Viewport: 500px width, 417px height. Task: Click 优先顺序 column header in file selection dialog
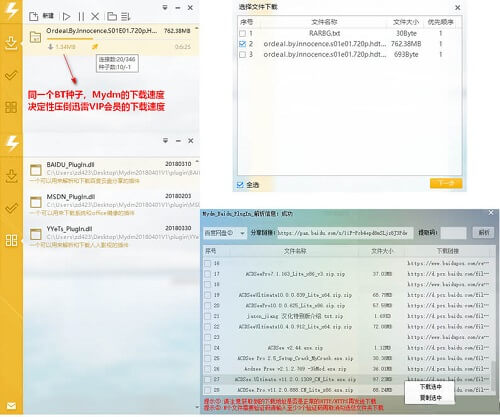pyautogui.click(x=440, y=22)
